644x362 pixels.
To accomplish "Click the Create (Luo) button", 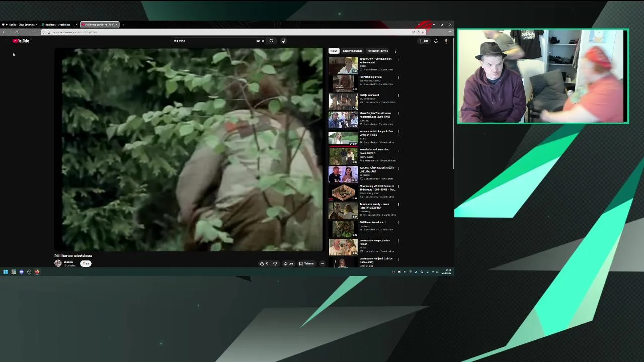I will click(x=424, y=41).
